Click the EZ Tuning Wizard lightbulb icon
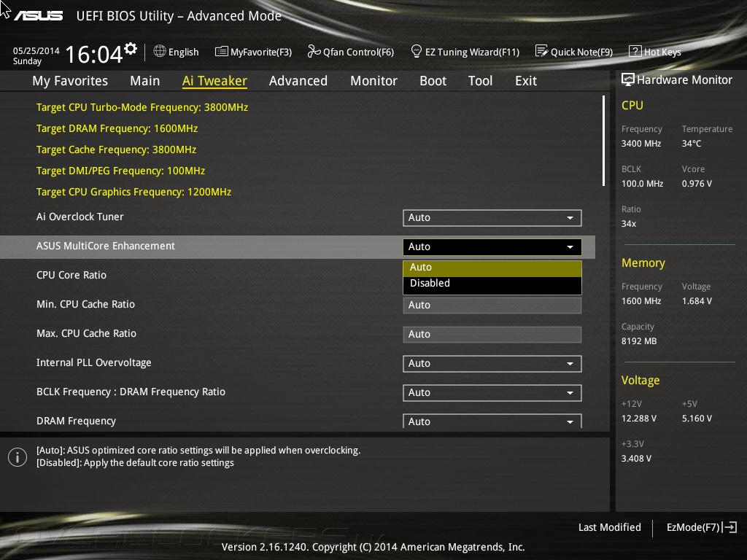Viewport: 747px width, 560px height. [x=416, y=51]
